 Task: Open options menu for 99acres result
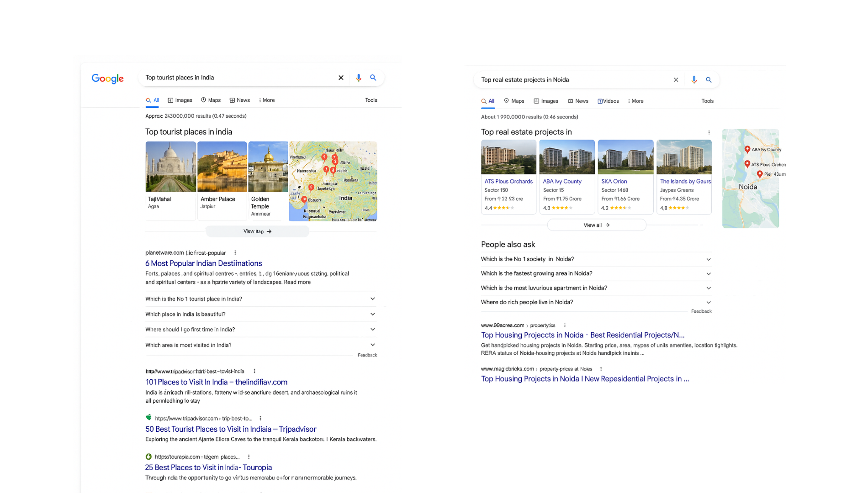click(x=565, y=325)
